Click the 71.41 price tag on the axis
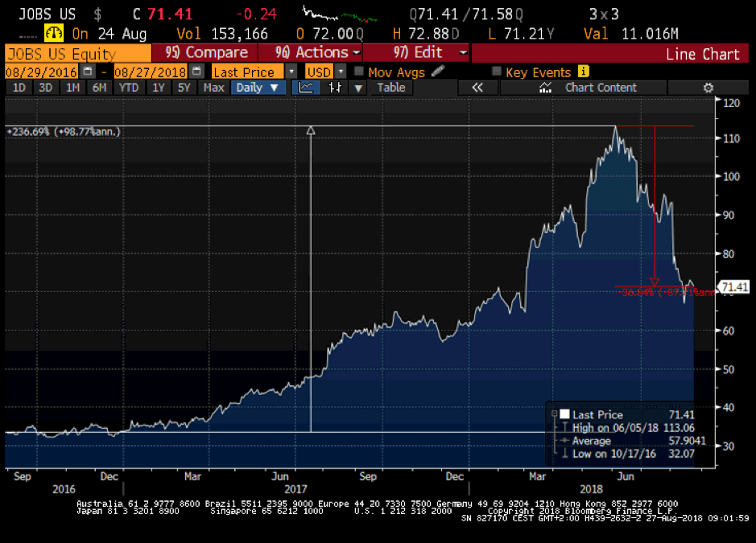 pyautogui.click(x=735, y=287)
